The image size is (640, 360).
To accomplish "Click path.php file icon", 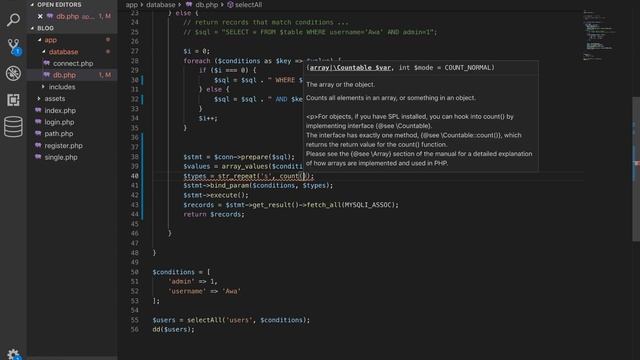I will [x=38, y=133].
